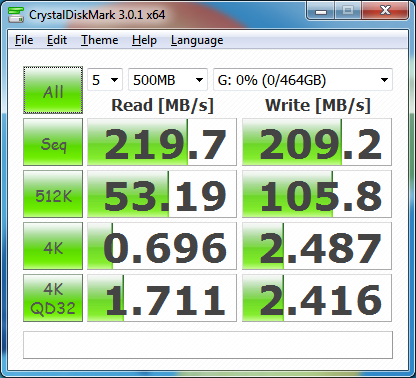Screen dimensions: 416x378
Task: Minimize the CrystalDiskMark window
Action: 321,11
